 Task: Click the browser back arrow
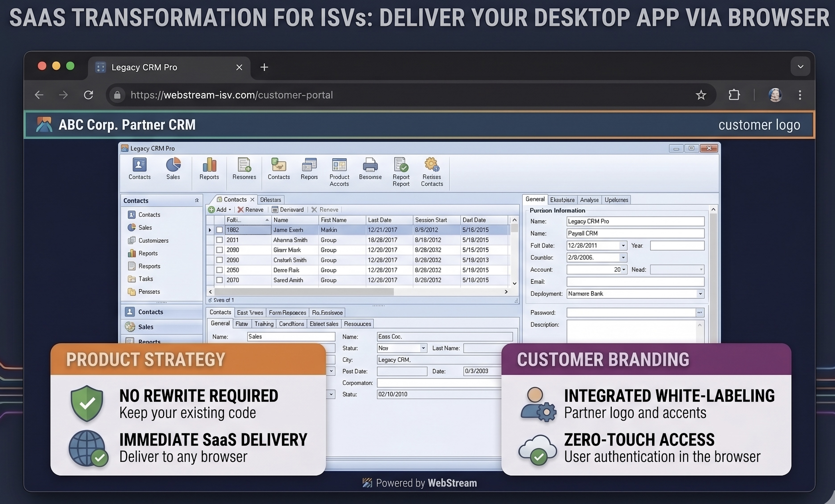point(39,95)
